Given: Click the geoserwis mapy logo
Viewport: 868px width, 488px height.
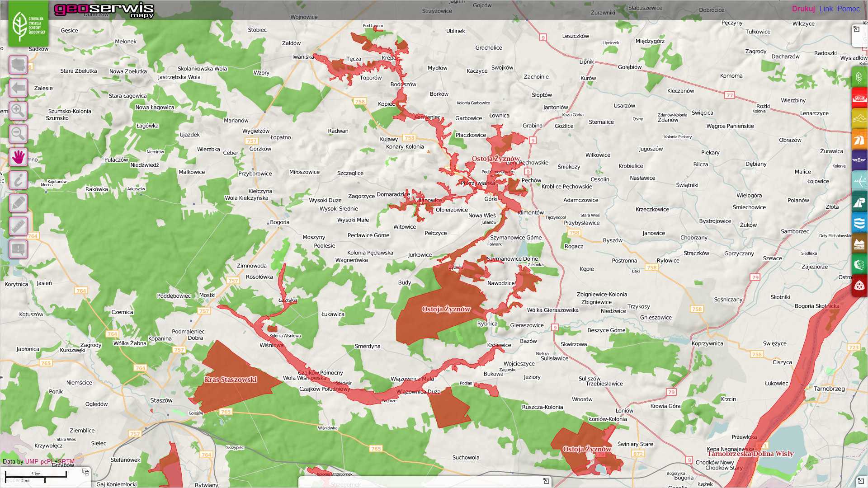Looking at the screenshot, I should click(x=104, y=10).
